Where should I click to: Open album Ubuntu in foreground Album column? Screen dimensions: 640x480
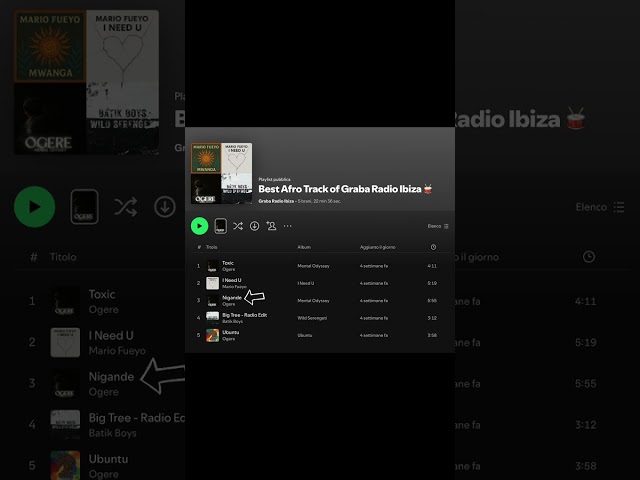[304, 336]
